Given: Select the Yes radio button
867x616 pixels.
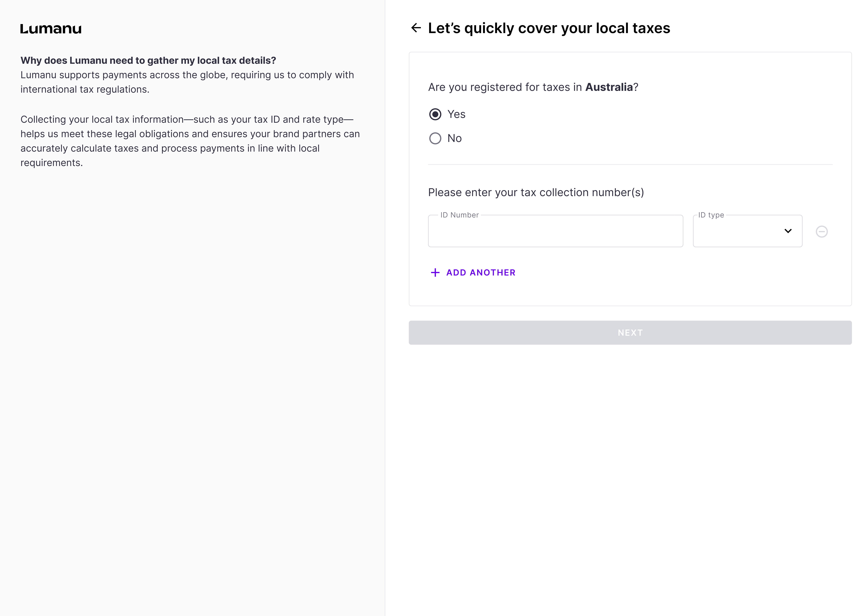Looking at the screenshot, I should pos(435,114).
